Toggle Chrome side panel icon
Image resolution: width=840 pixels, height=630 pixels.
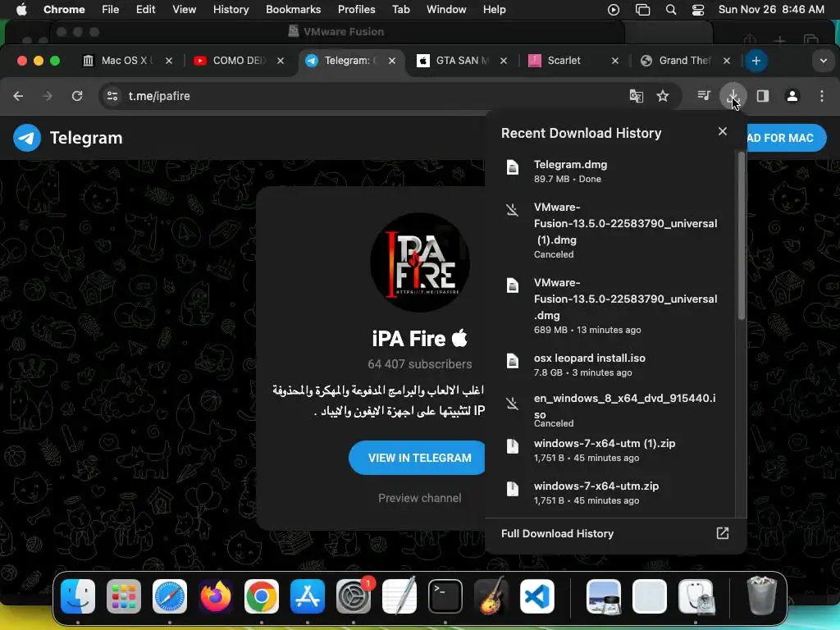762,96
